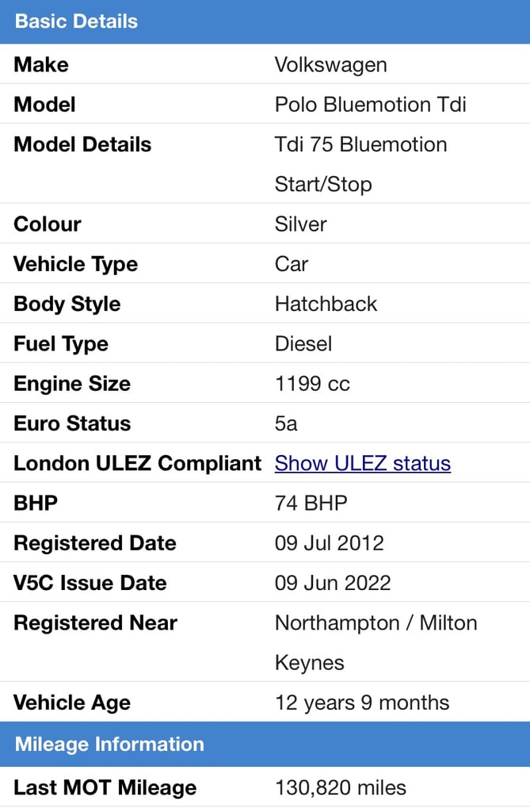Click the 5a Euro Status value
This screenshot has height=812, width=530.
point(286,423)
